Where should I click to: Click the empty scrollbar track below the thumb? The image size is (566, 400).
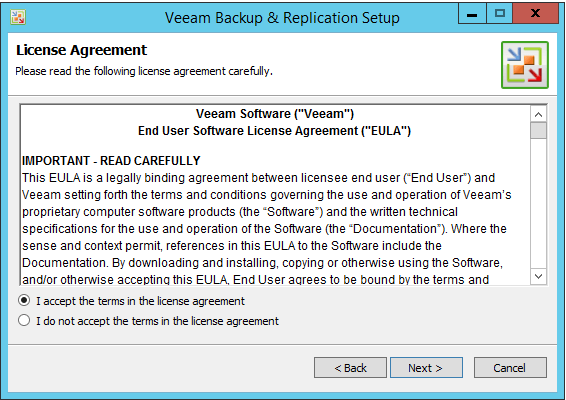[538, 204]
